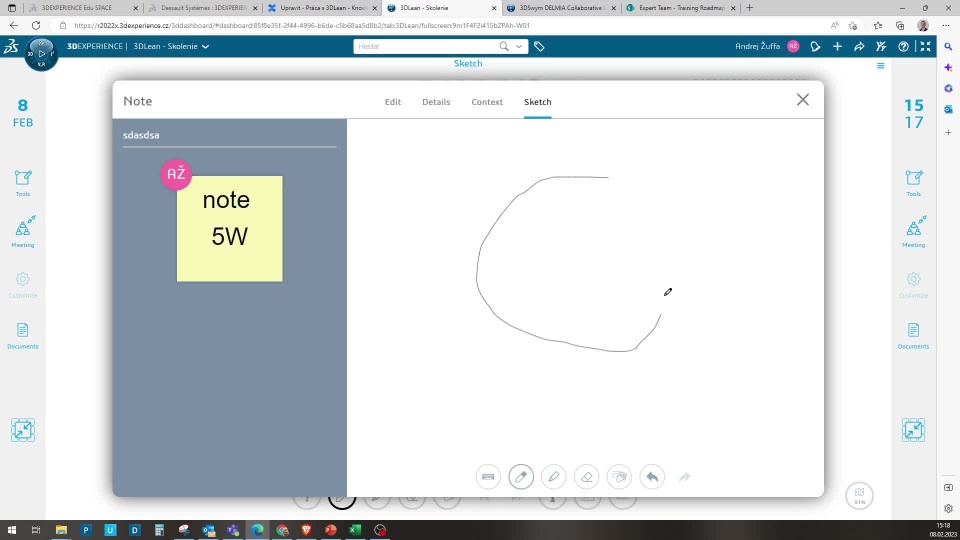The image size is (960, 540).
Task: Undo the last sketch stroke
Action: pyautogui.click(x=652, y=477)
